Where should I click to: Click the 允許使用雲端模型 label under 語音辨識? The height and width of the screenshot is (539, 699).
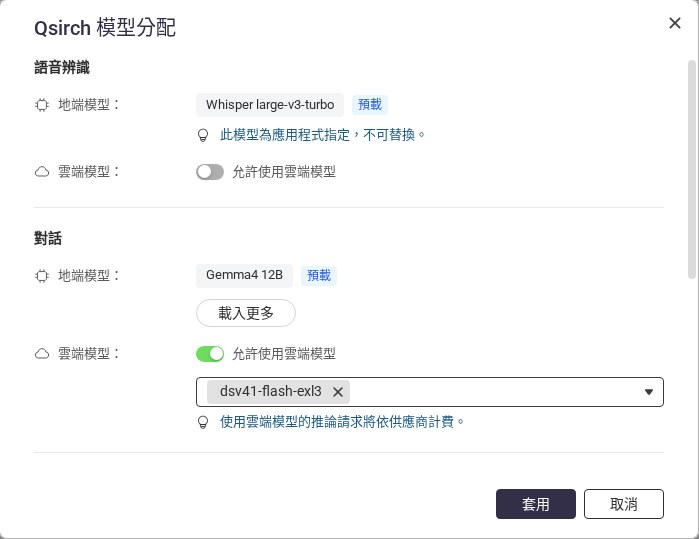point(284,172)
